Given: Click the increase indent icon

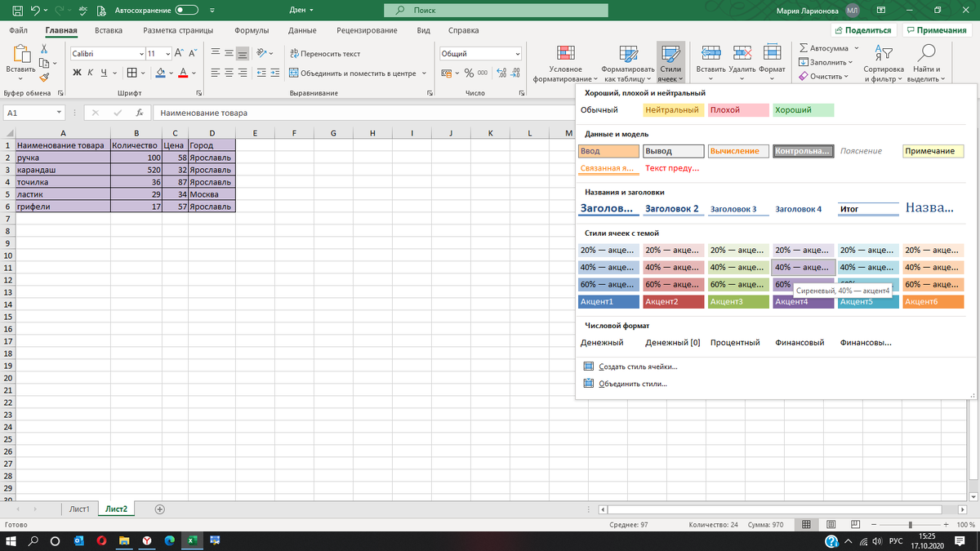Looking at the screenshot, I should [x=275, y=73].
